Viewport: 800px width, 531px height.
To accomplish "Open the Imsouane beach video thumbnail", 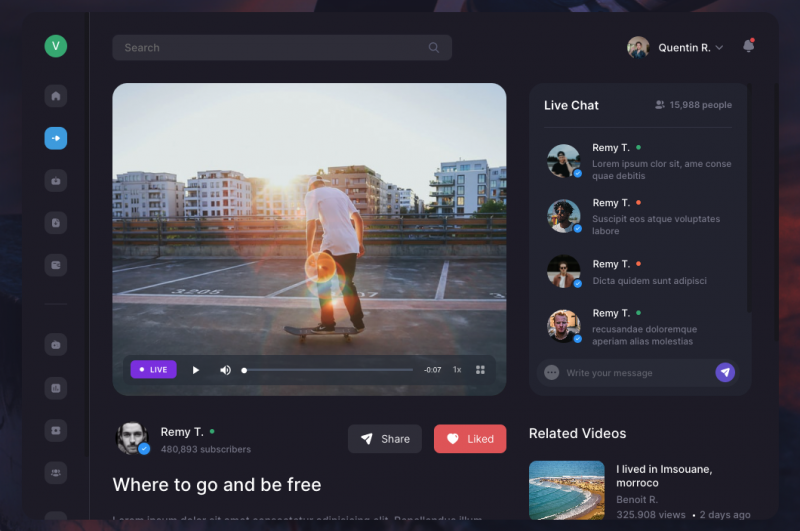I will tap(566, 490).
